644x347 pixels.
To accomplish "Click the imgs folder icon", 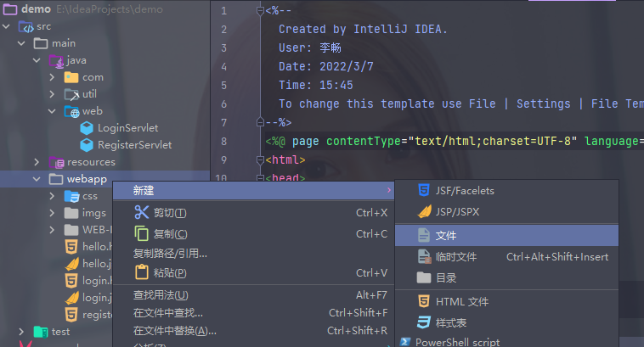I will pyautogui.click(x=71, y=213).
